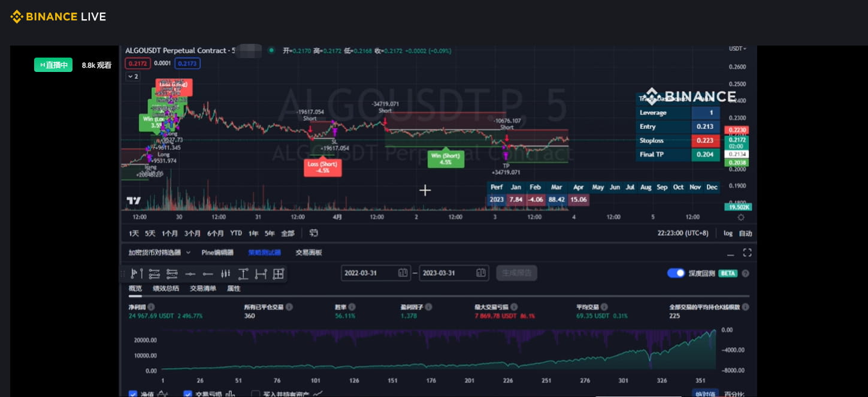868x397 pixels.
Task: Collapse the indicator legend with the chevron below chart symbol
Action: (130, 77)
